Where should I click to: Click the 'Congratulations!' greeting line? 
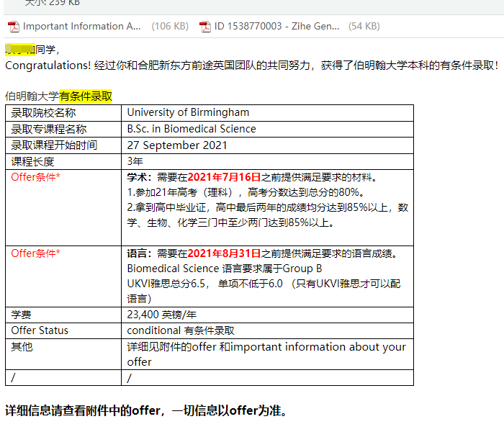[252, 66]
